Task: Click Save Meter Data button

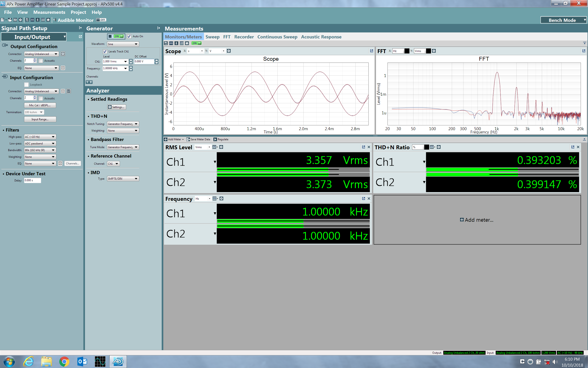Action: coord(198,139)
